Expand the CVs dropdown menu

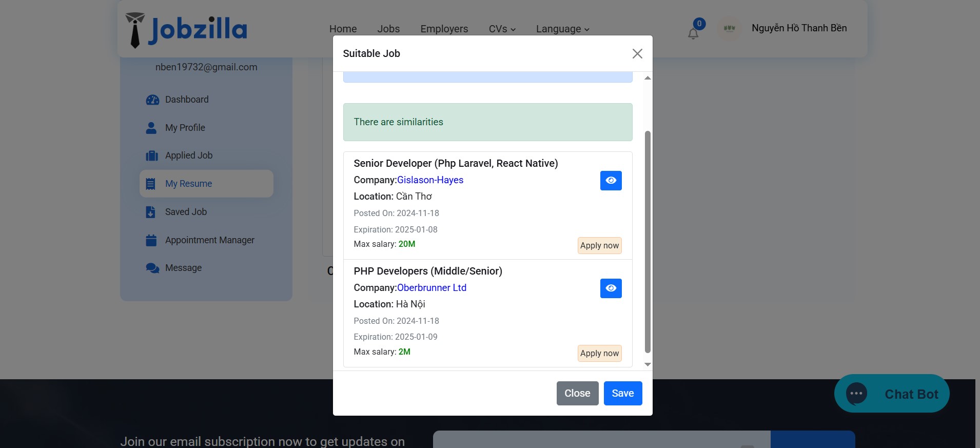(x=502, y=29)
